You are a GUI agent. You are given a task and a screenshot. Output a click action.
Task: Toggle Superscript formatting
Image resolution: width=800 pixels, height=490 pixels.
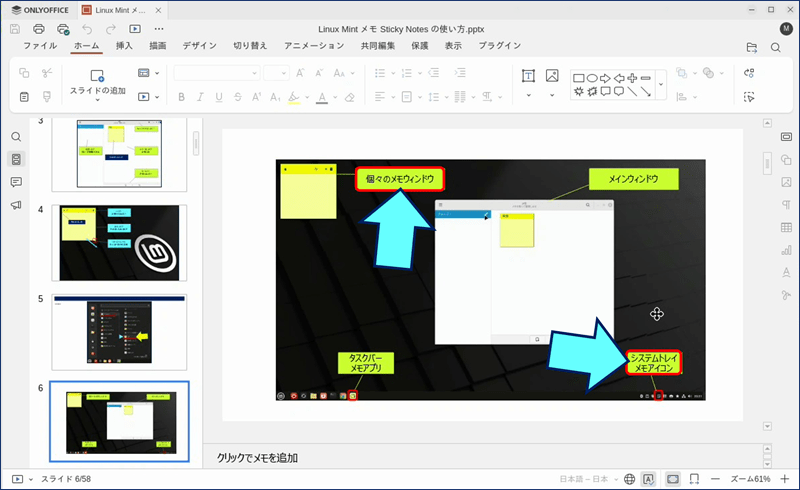256,97
